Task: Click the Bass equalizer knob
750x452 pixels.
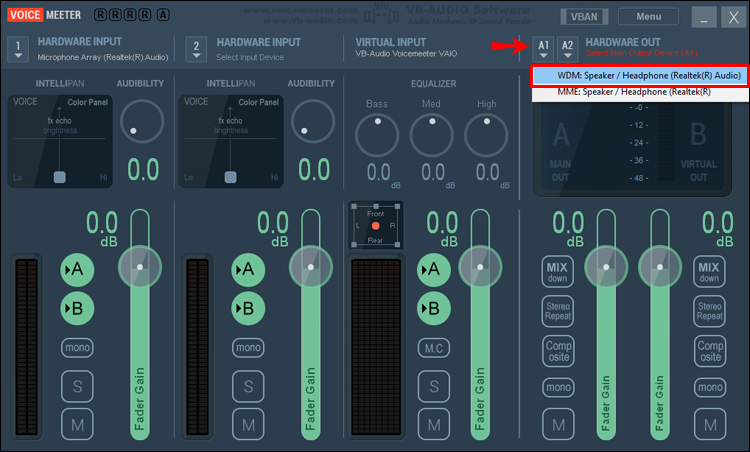Action: pyautogui.click(x=377, y=136)
